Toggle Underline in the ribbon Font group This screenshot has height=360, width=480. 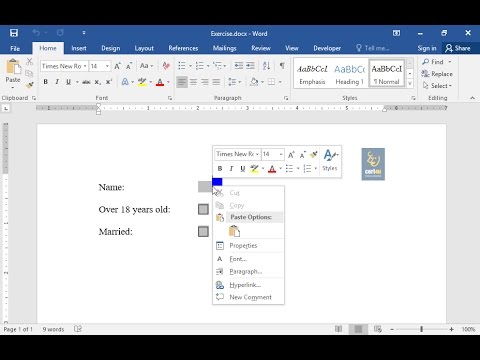click(68, 82)
